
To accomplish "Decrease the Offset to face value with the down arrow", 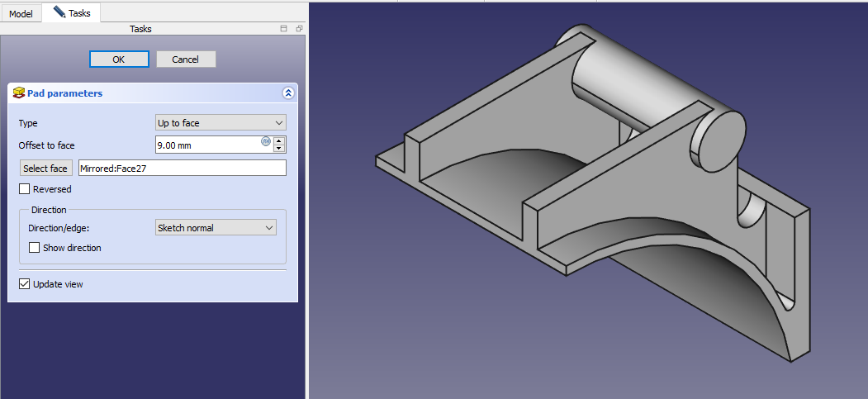I will (x=279, y=149).
